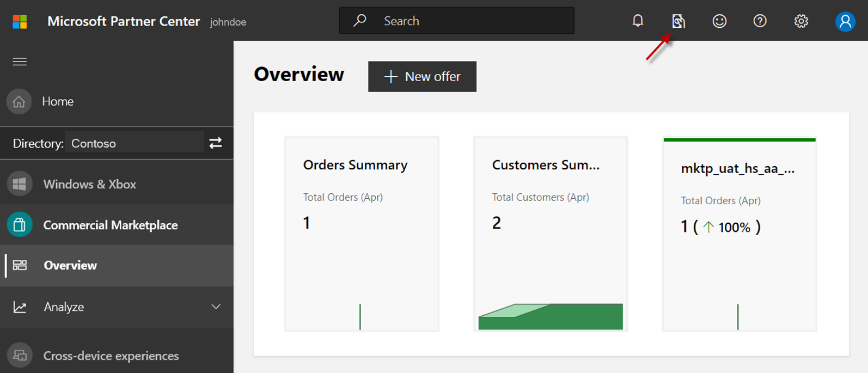Click the New offer button

(x=422, y=76)
